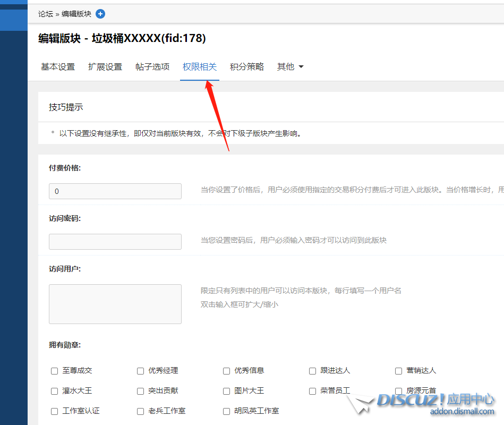504x425 pixels.
Task: Toggle the 营销达人 checkbox
Action: 399,371
